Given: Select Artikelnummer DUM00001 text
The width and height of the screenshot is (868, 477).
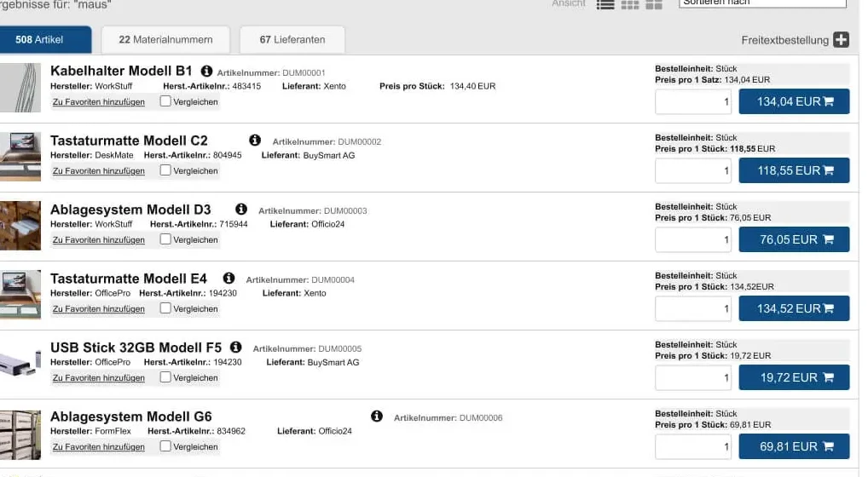Looking at the screenshot, I should pos(271,73).
